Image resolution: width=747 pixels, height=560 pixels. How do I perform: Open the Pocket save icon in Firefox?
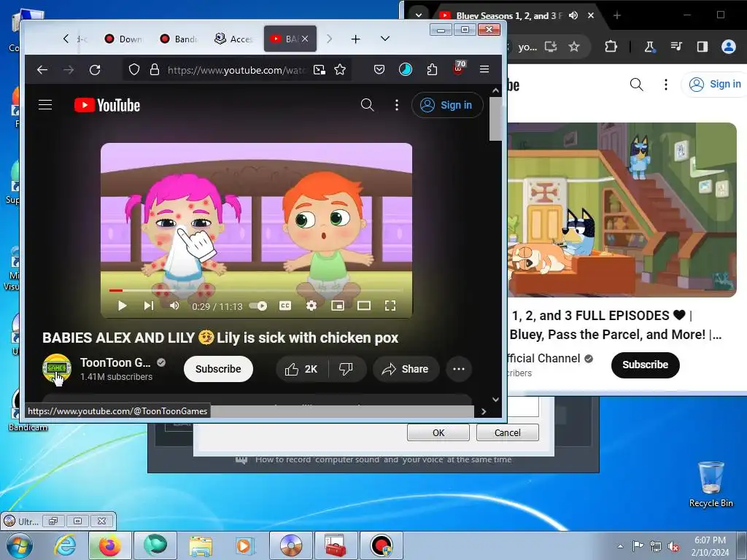pyautogui.click(x=379, y=70)
